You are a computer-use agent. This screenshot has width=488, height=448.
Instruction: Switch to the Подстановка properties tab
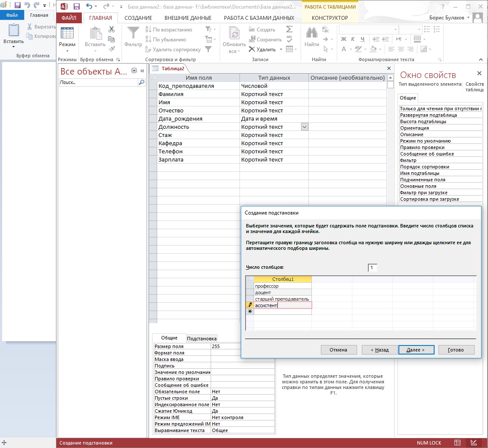tap(202, 339)
